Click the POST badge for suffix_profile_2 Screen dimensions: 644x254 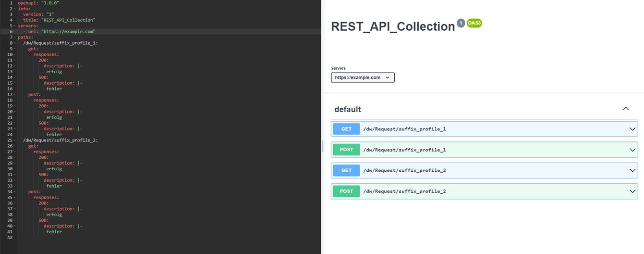[346, 191]
